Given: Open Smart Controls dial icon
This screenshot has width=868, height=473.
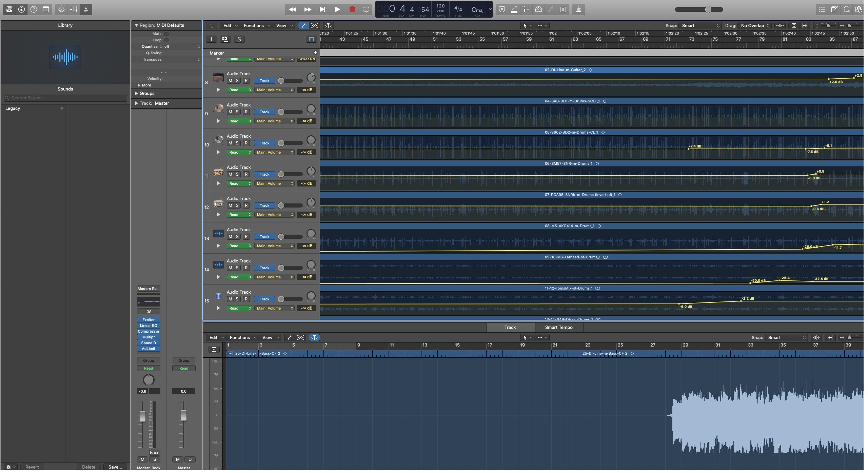Looking at the screenshot, I should coord(61,9).
